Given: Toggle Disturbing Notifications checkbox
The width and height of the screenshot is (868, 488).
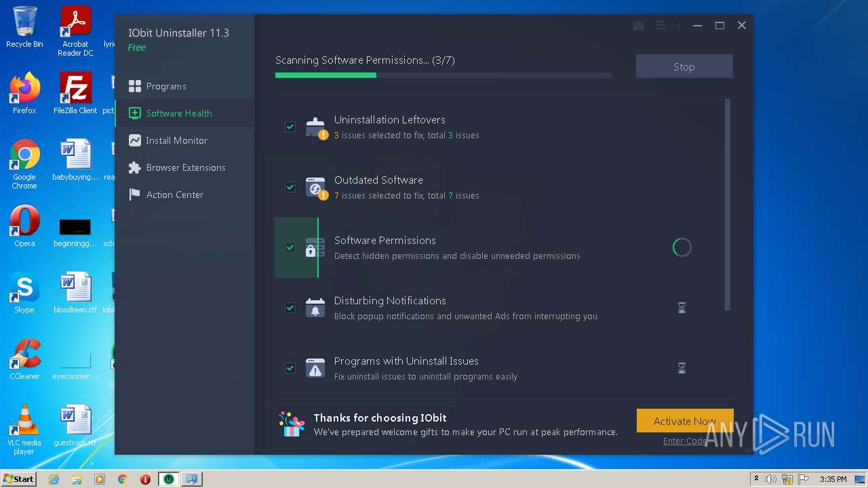Looking at the screenshot, I should [290, 308].
